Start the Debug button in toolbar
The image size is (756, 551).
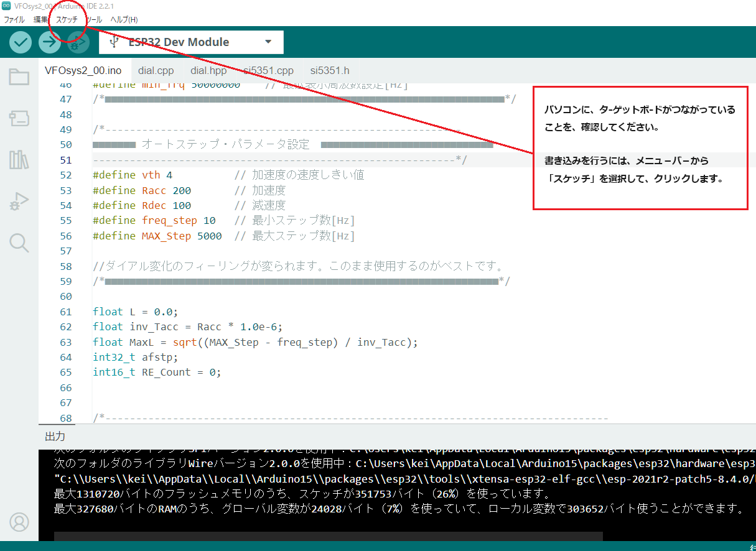tap(78, 42)
